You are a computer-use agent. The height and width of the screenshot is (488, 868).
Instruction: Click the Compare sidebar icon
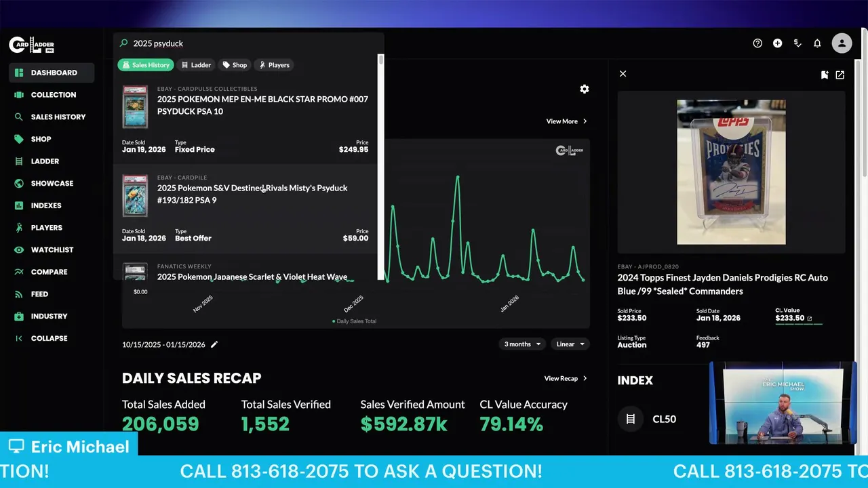[19, 272]
